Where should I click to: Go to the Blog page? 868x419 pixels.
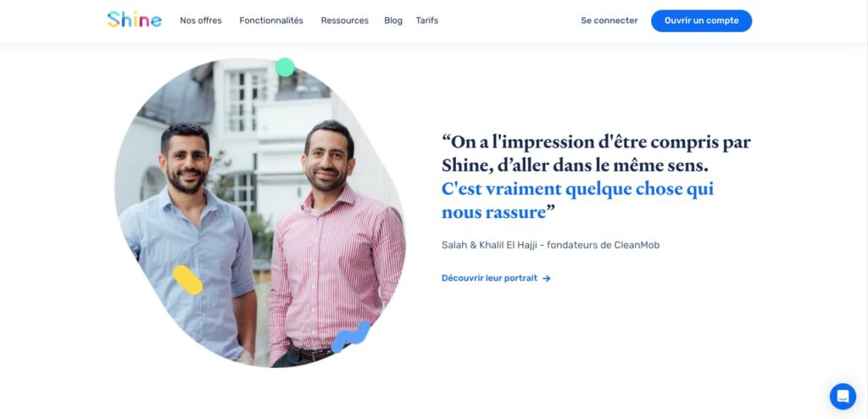(x=393, y=20)
